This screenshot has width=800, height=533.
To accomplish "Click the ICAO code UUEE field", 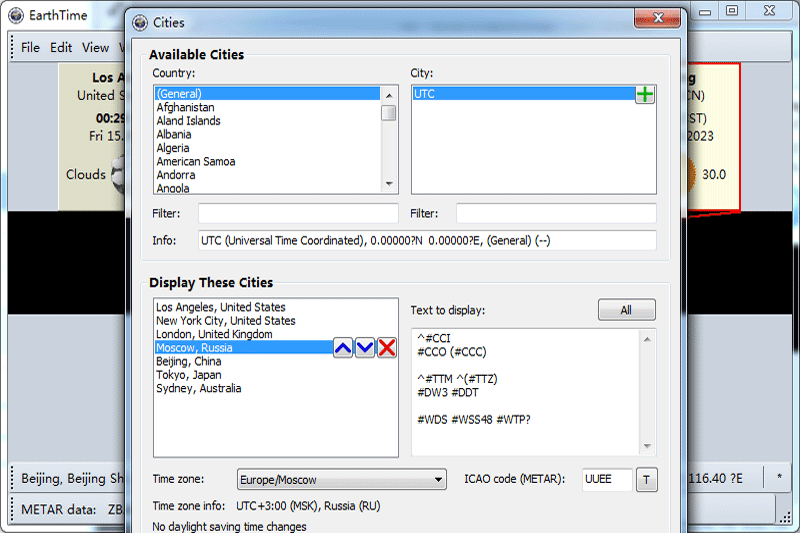I will pos(607,480).
